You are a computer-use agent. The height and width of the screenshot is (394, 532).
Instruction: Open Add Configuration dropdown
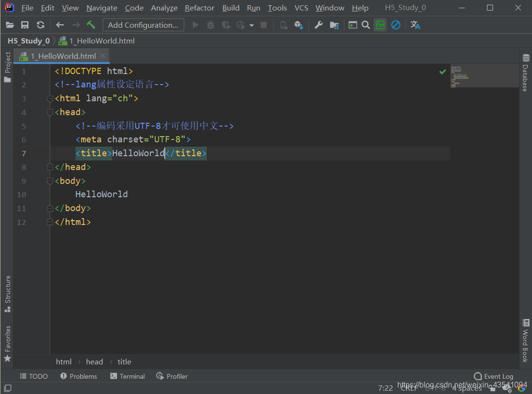tap(143, 25)
